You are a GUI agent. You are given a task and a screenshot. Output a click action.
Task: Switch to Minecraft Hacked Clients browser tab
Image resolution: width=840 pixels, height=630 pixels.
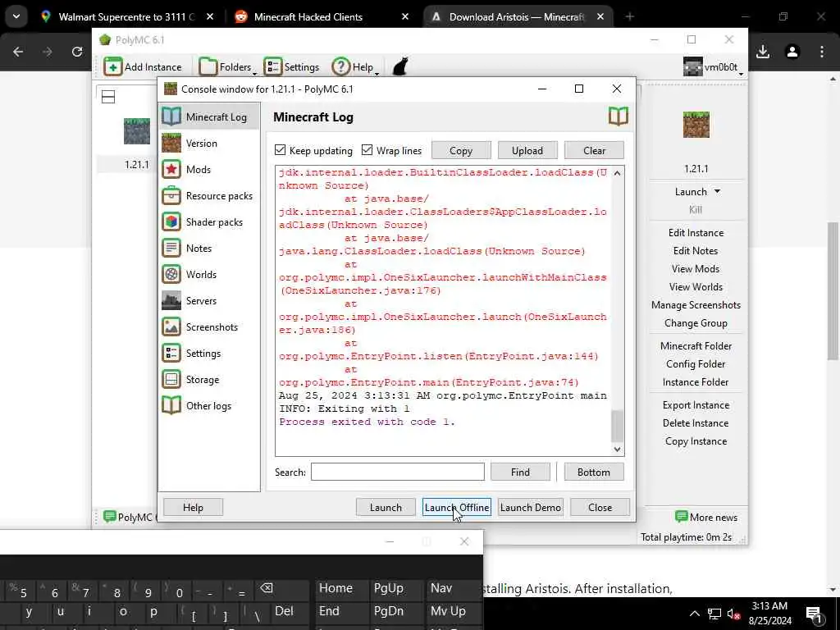coord(322,16)
